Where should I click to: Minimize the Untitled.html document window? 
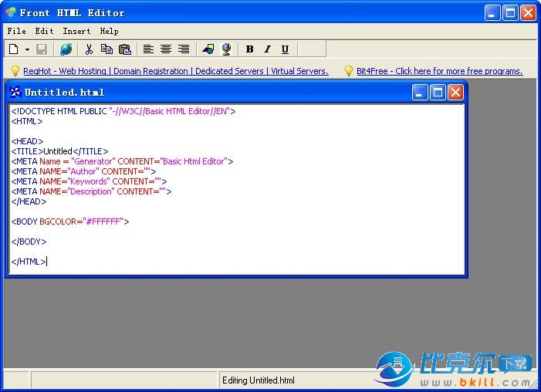coord(420,93)
